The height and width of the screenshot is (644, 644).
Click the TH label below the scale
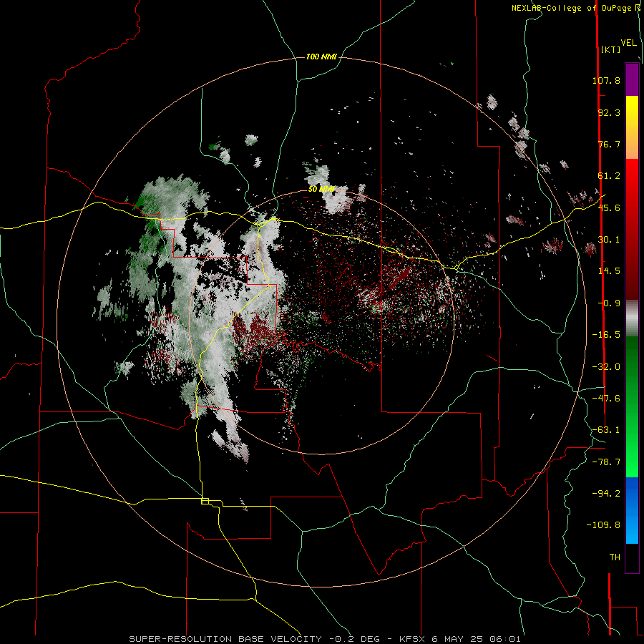click(x=615, y=557)
